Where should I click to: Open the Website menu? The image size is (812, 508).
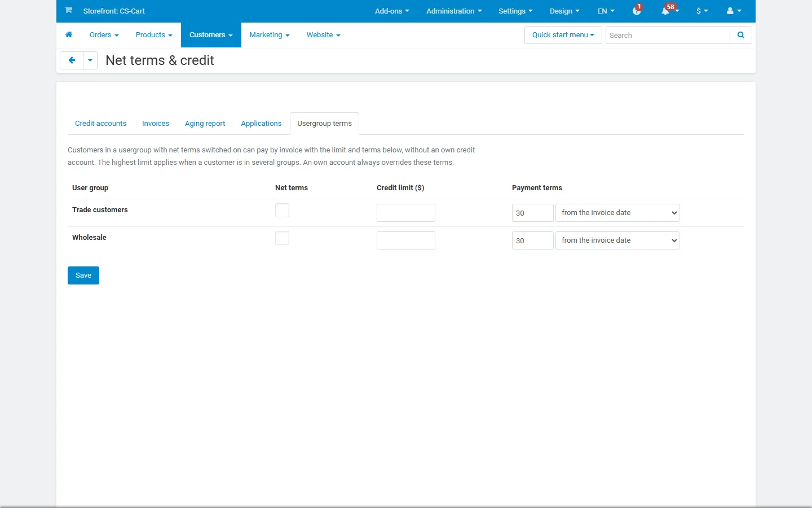coord(324,35)
